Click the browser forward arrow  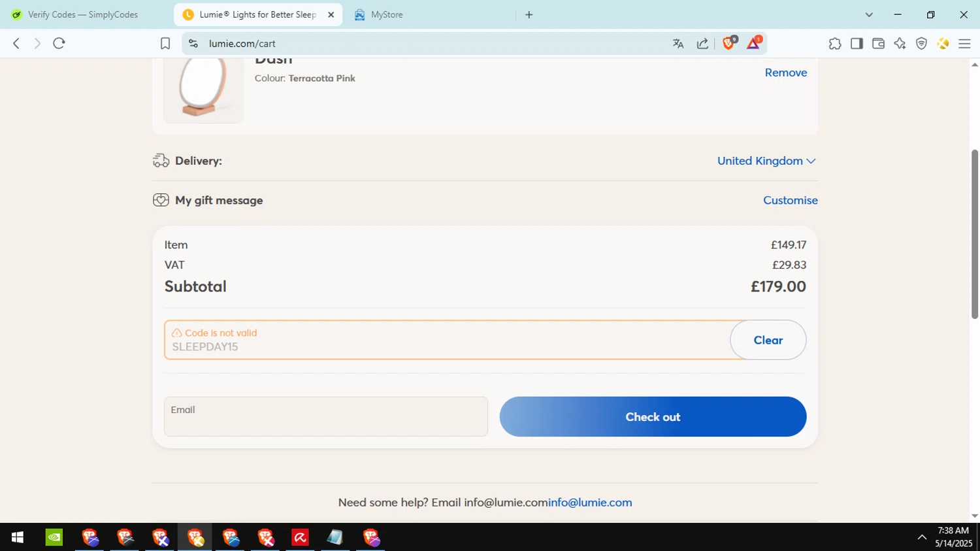pyautogui.click(x=37, y=43)
